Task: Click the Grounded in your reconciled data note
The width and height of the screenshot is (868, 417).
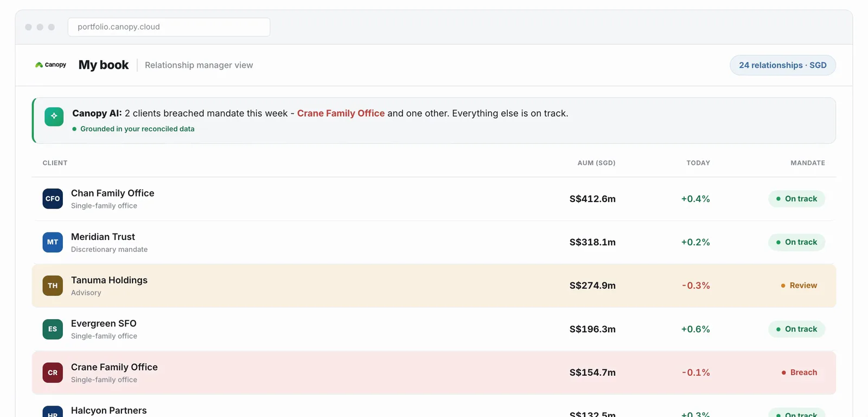Action: click(137, 129)
